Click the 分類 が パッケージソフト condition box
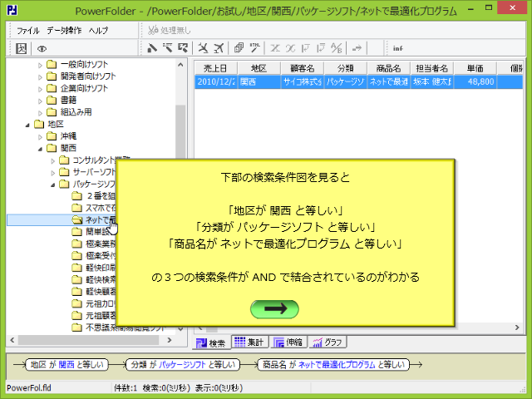Image resolution: width=532 pixels, height=399 pixels. 183,365
